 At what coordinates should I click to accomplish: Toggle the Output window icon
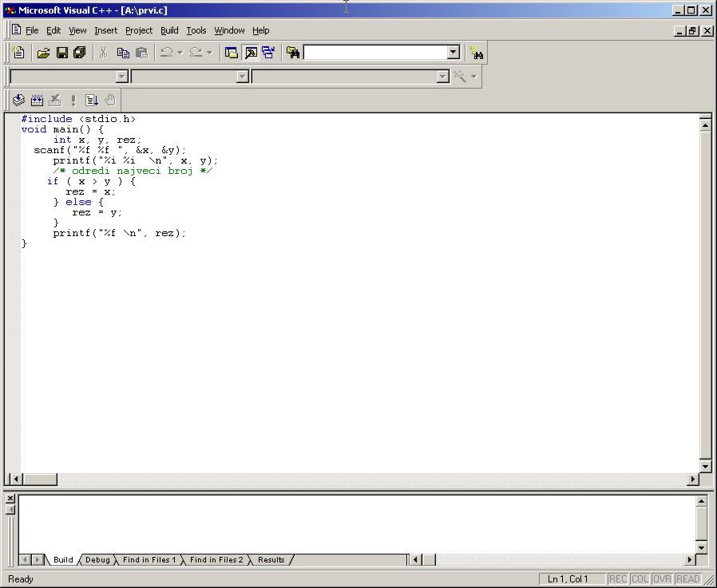coord(251,53)
